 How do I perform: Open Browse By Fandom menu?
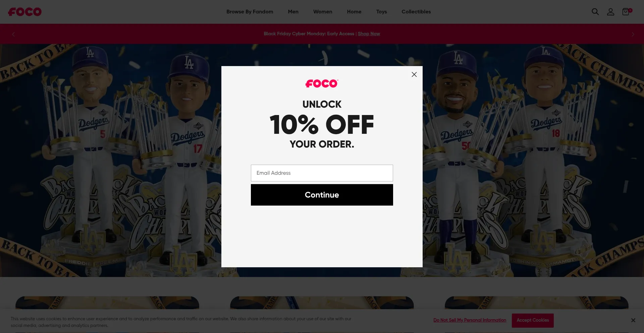click(x=250, y=12)
